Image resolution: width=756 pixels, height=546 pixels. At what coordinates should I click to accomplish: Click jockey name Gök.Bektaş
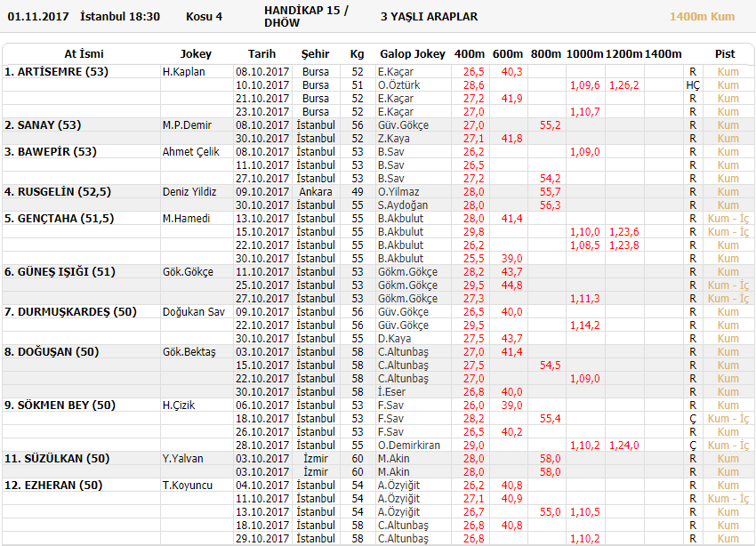point(189,352)
